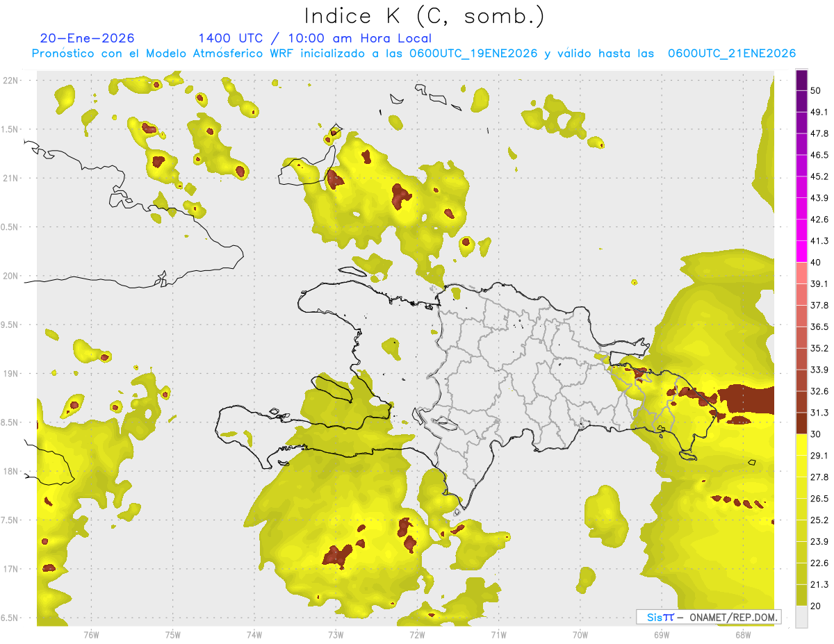The width and height of the screenshot is (834, 644).
Task: Select the date label "20-Ene-2026"
Action: point(87,38)
